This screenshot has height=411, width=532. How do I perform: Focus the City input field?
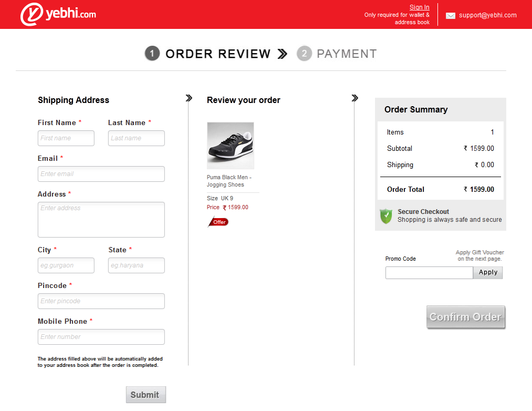[x=66, y=265]
